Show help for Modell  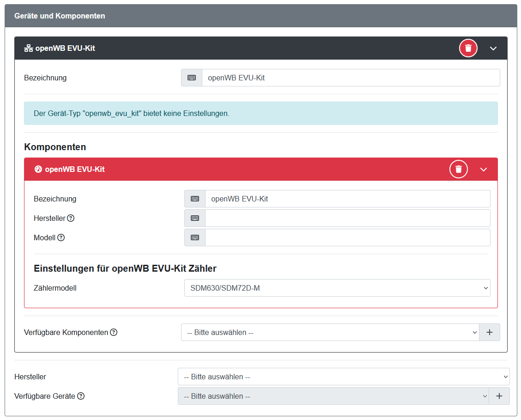tap(61, 237)
